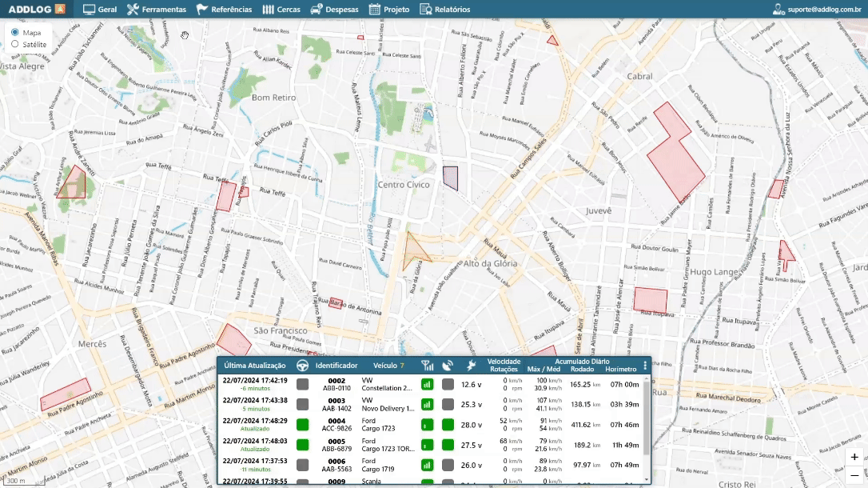
Task: Open the Projeto calendar menu
Action: (389, 10)
